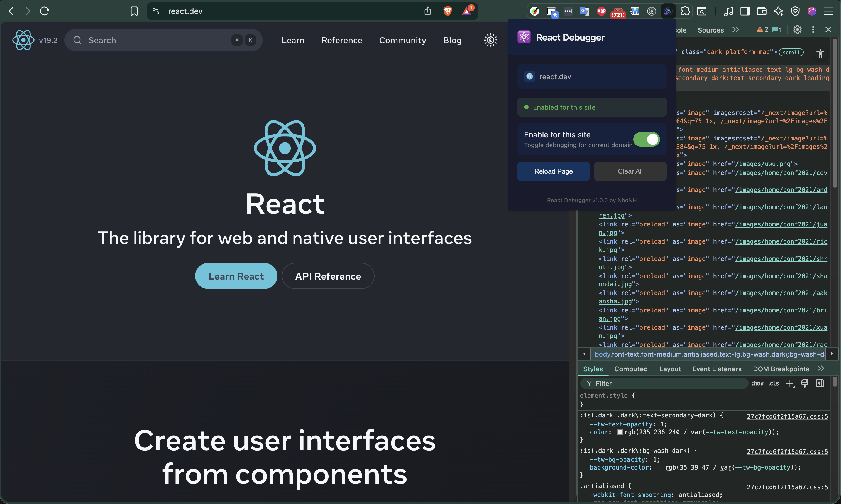Expand more sidebar tabs after DOM Breakpoints

pyautogui.click(x=821, y=368)
